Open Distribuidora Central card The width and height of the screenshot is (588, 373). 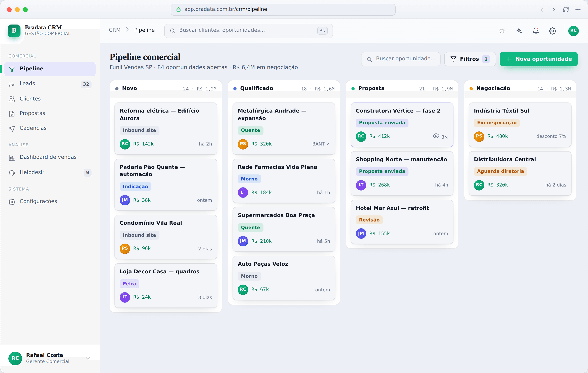pyautogui.click(x=520, y=173)
